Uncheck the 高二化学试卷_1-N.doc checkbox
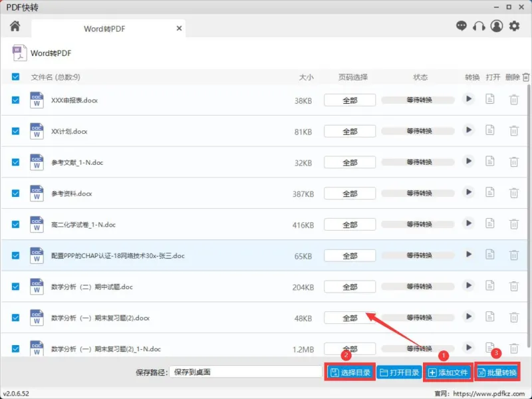Viewport: 532px width, 399px height. click(15, 224)
